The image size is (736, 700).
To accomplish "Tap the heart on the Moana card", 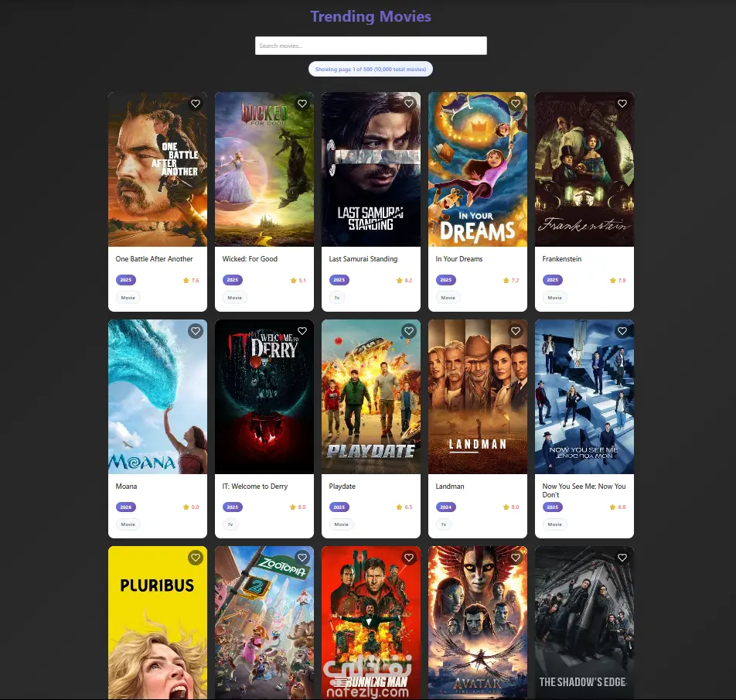I will [x=196, y=331].
